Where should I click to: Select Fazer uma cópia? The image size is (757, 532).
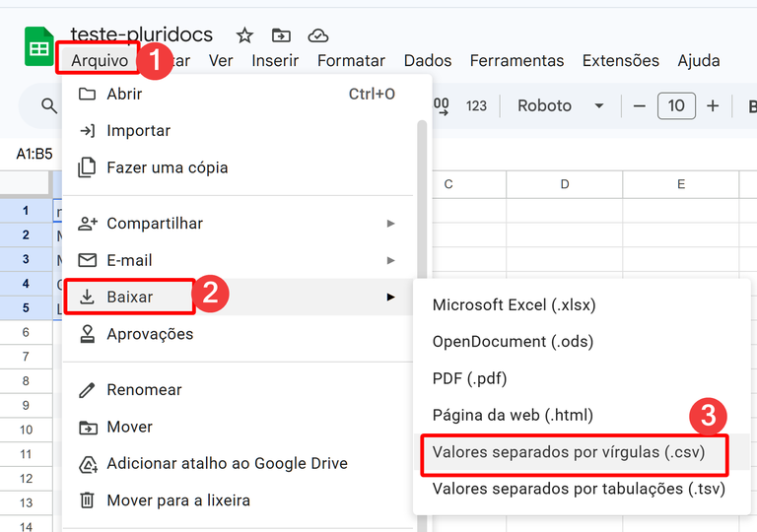[x=239, y=167]
